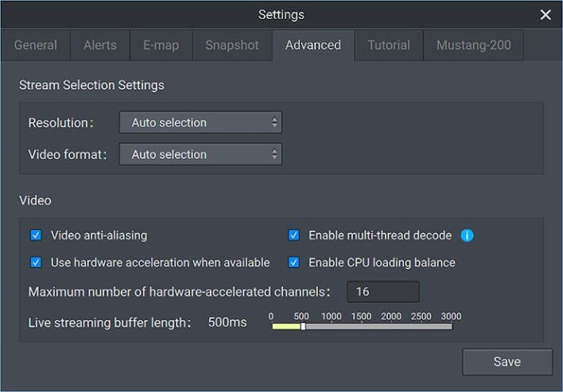Expand the Video format dropdown
Viewport: 563px width, 392px height.
(200, 154)
